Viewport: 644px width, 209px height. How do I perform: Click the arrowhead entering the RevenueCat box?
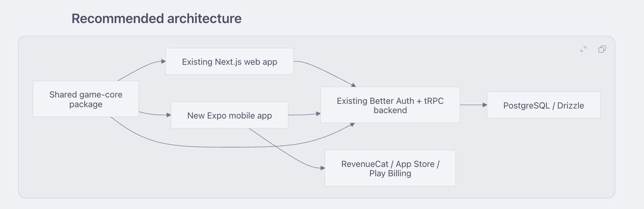pyautogui.click(x=323, y=168)
